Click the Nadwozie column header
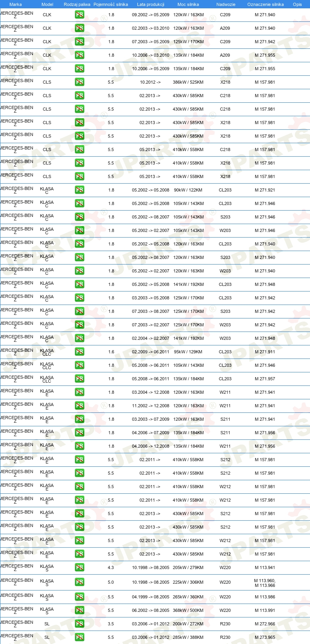The image size is (310, 644). [226, 4]
